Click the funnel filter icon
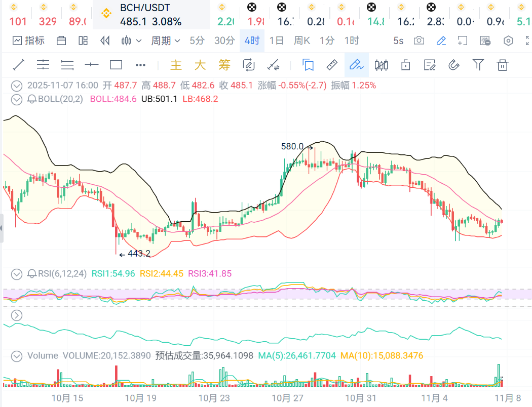The height and width of the screenshot is (407, 532). [478, 65]
